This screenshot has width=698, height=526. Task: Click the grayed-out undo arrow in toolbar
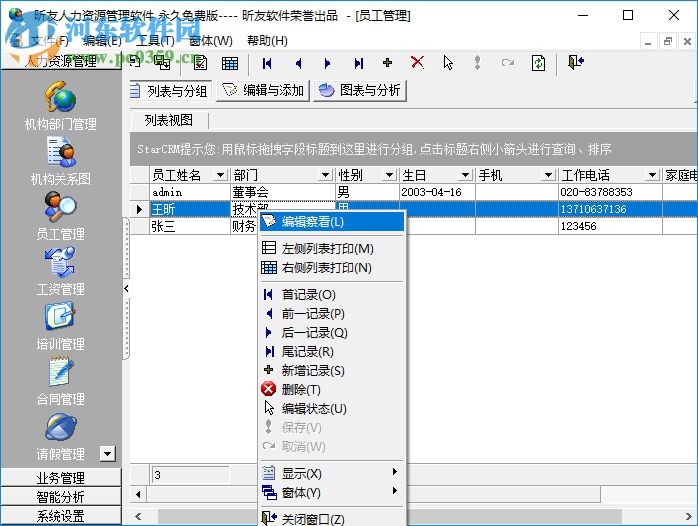(507, 63)
